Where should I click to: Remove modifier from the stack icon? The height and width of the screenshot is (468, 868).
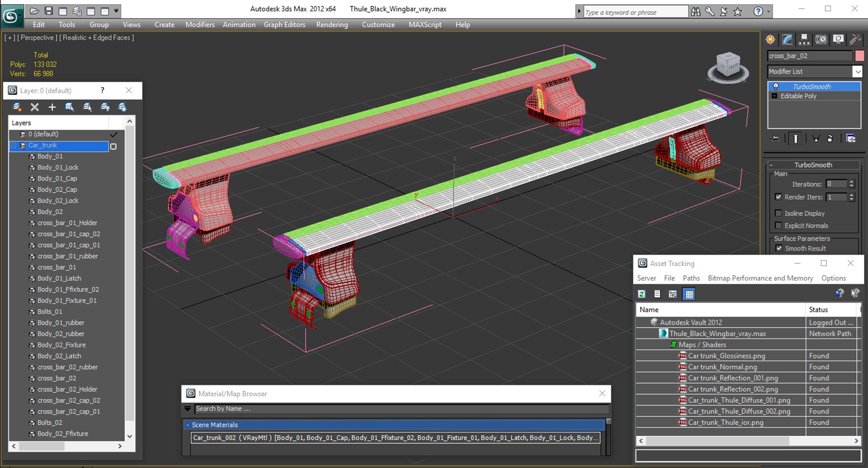830,139
